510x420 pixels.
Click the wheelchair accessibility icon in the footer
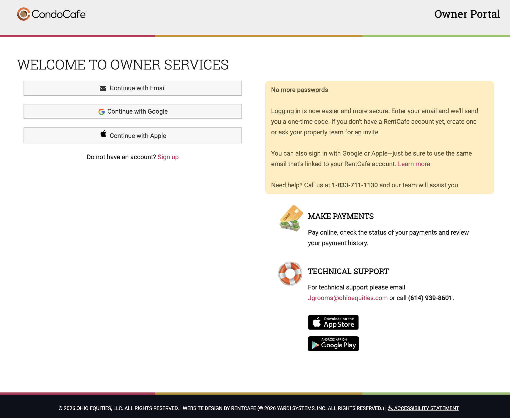point(390,408)
